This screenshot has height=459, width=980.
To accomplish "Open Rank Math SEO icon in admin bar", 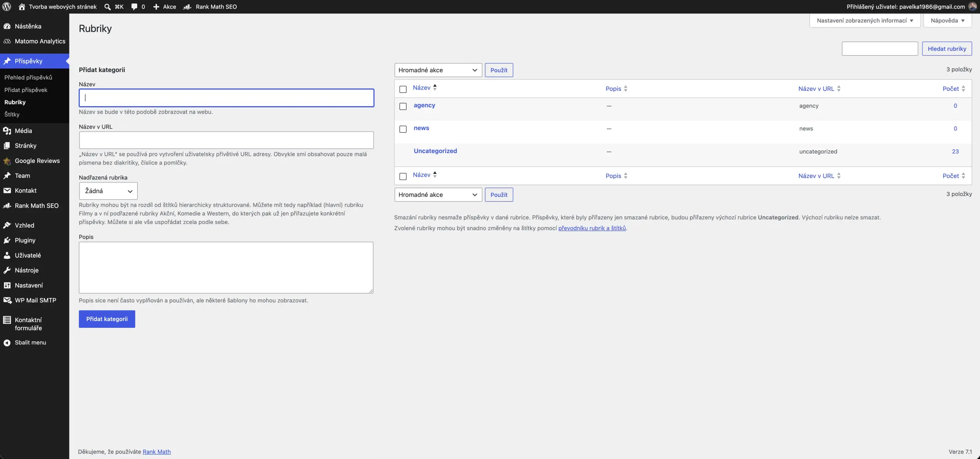I will pyautogui.click(x=187, y=7).
